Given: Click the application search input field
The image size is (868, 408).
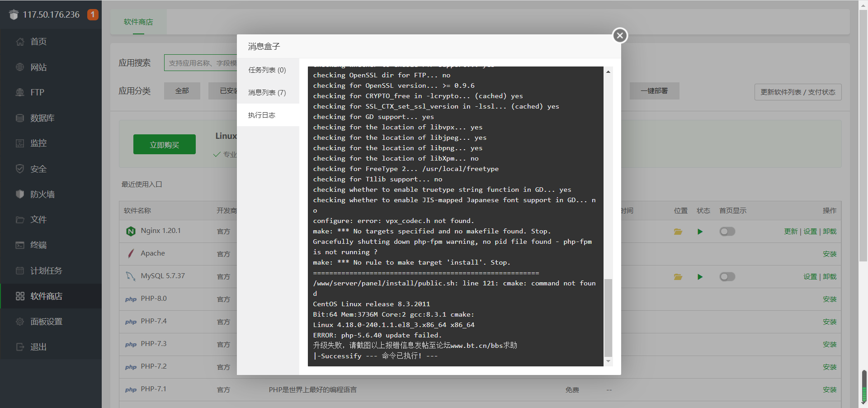Looking at the screenshot, I should coord(201,63).
